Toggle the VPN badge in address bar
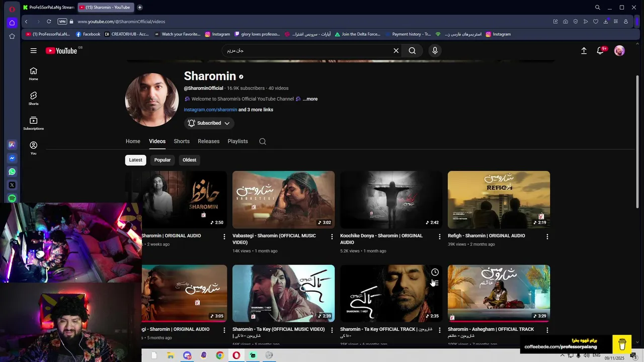This screenshot has height=362, width=644. click(62, 22)
